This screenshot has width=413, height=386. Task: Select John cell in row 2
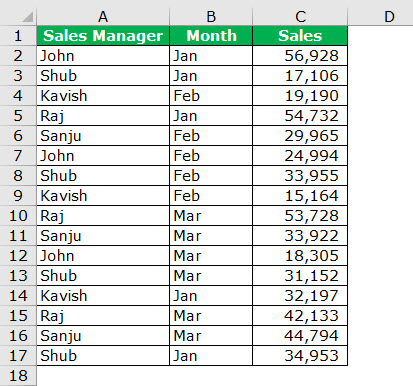[x=103, y=56]
